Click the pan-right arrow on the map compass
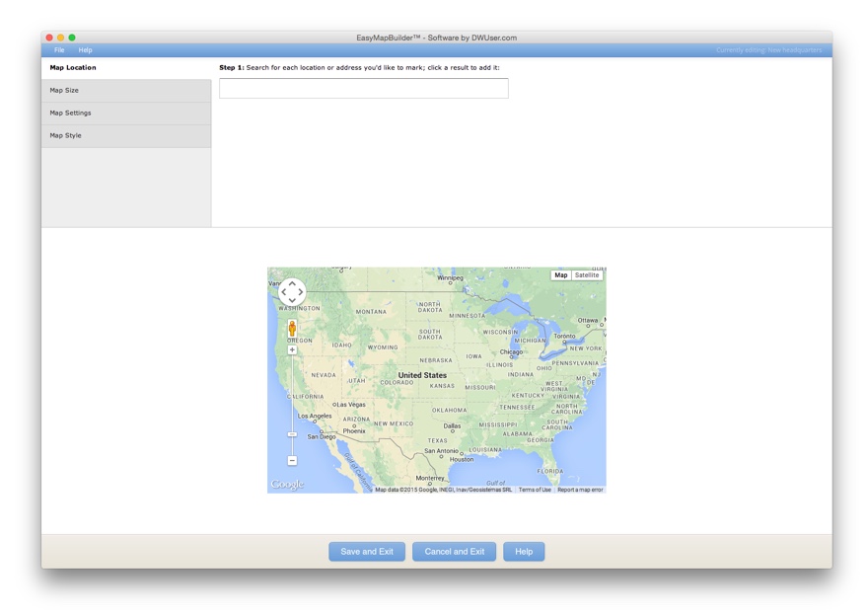Image resolution: width=868 pixels, height=614 pixels. (x=301, y=292)
